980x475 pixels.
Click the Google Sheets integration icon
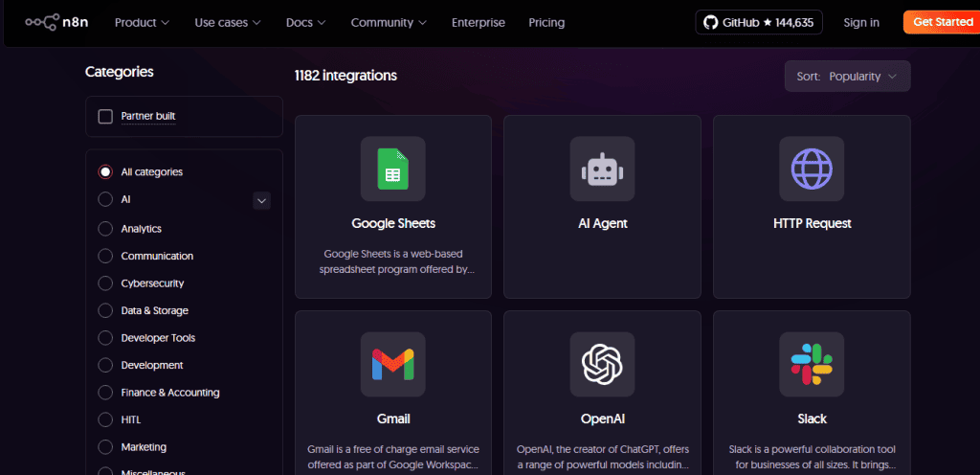pyautogui.click(x=392, y=169)
